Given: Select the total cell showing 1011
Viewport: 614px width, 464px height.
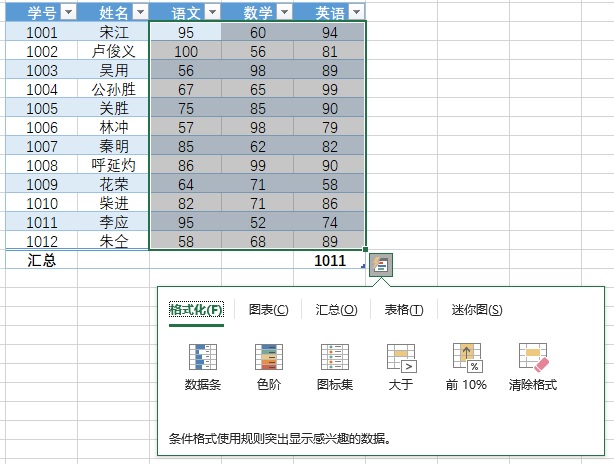Looking at the screenshot, I should coord(329,260).
